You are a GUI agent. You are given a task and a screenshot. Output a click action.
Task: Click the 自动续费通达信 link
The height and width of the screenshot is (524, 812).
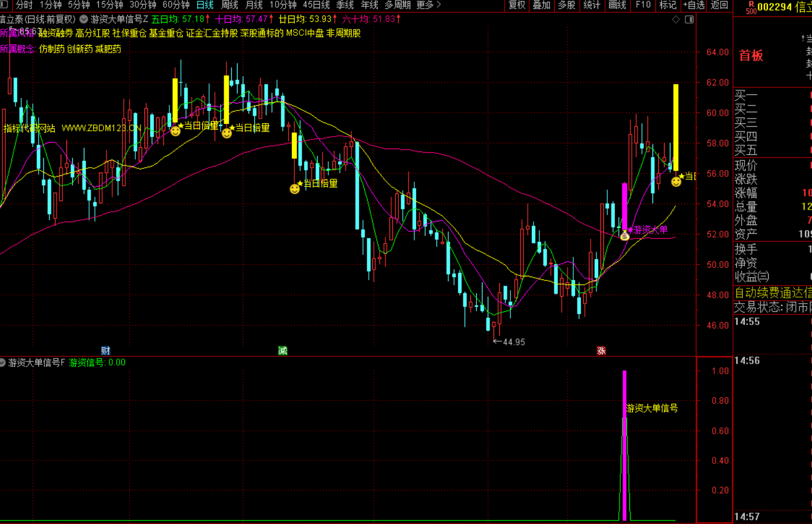[x=773, y=293]
